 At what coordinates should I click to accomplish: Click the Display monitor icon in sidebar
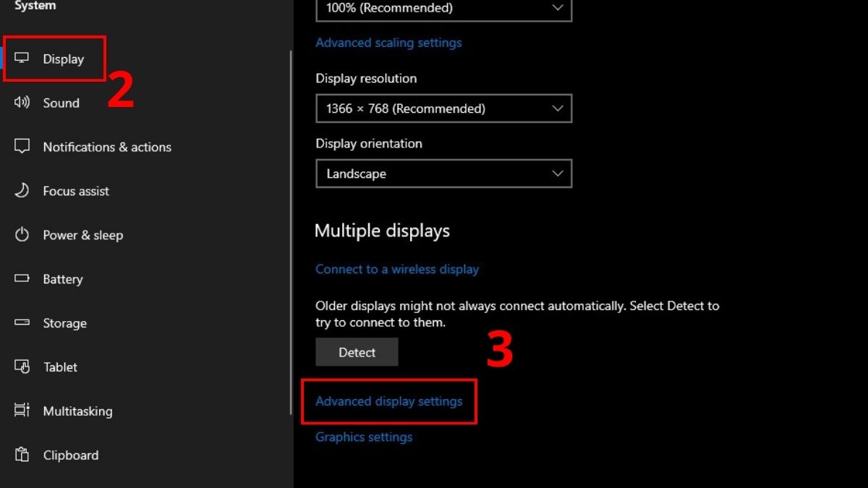(x=22, y=59)
